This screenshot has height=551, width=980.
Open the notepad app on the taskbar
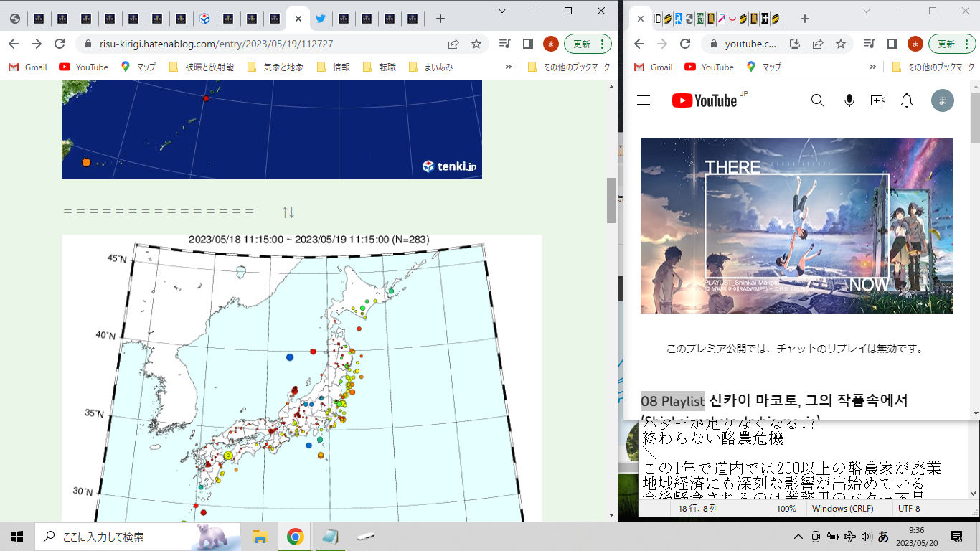329,537
